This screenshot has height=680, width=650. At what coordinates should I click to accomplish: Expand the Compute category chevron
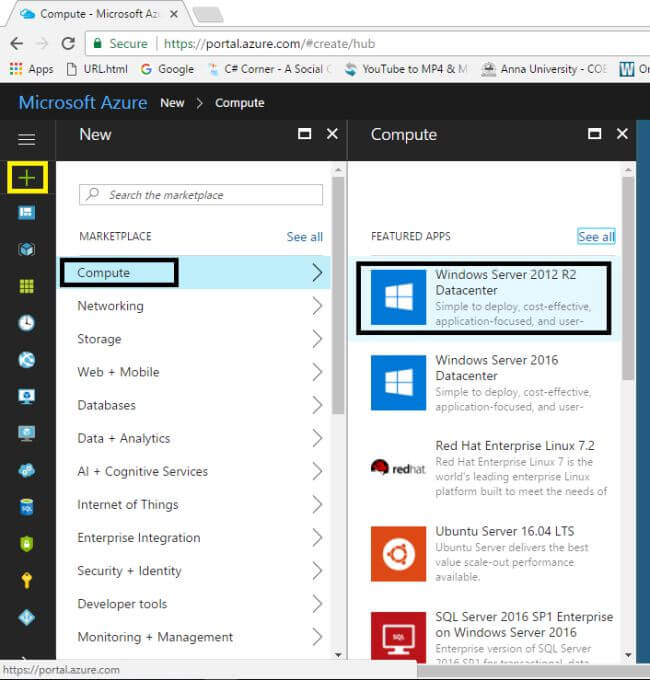point(317,273)
